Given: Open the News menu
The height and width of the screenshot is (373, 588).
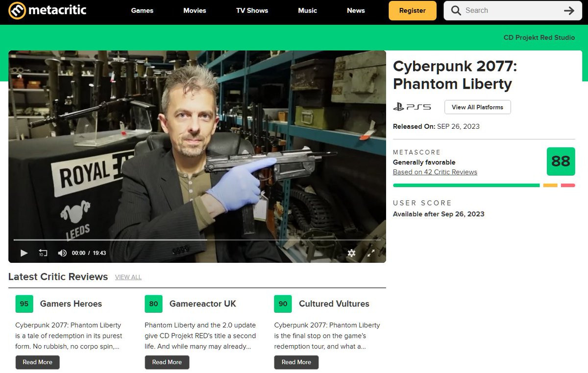Looking at the screenshot, I should tap(356, 10).
